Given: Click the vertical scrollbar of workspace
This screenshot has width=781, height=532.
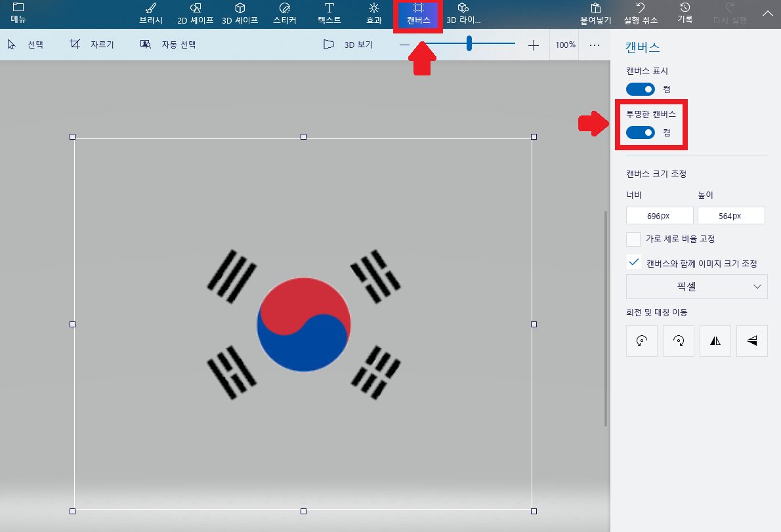Looking at the screenshot, I should point(606,319).
